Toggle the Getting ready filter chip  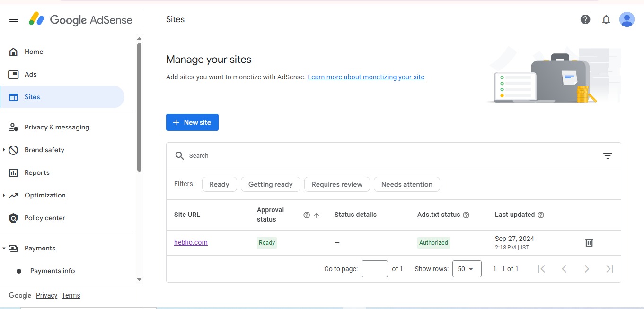[x=271, y=184]
